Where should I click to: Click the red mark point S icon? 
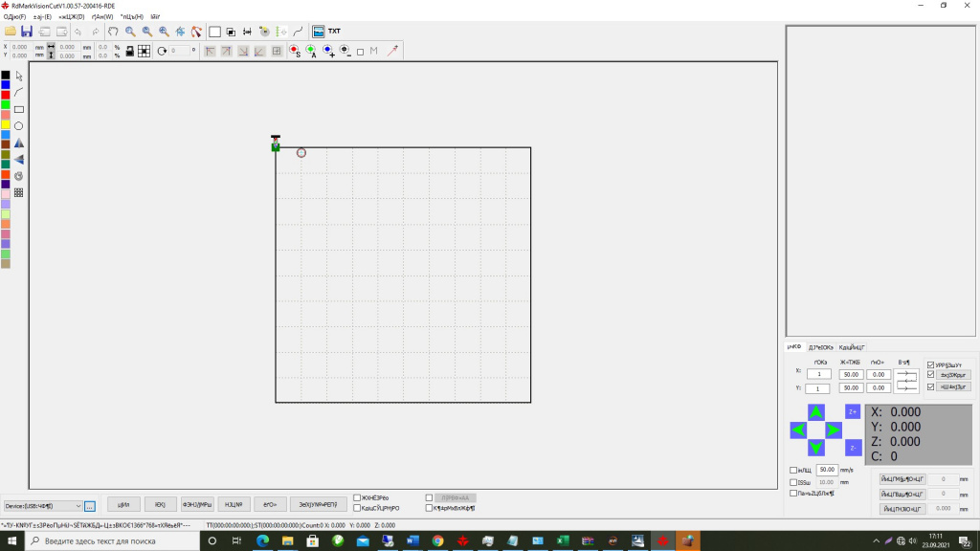(295, 52)
